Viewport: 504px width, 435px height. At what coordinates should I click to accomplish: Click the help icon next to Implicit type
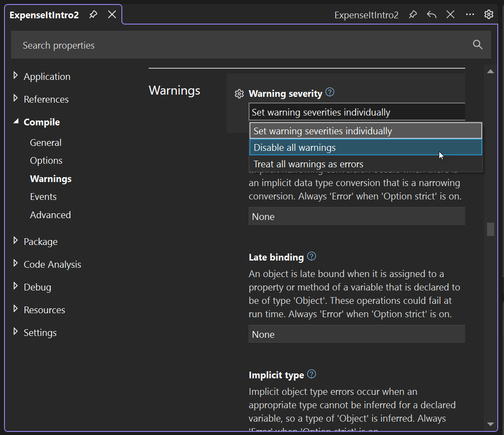[311, 374]
